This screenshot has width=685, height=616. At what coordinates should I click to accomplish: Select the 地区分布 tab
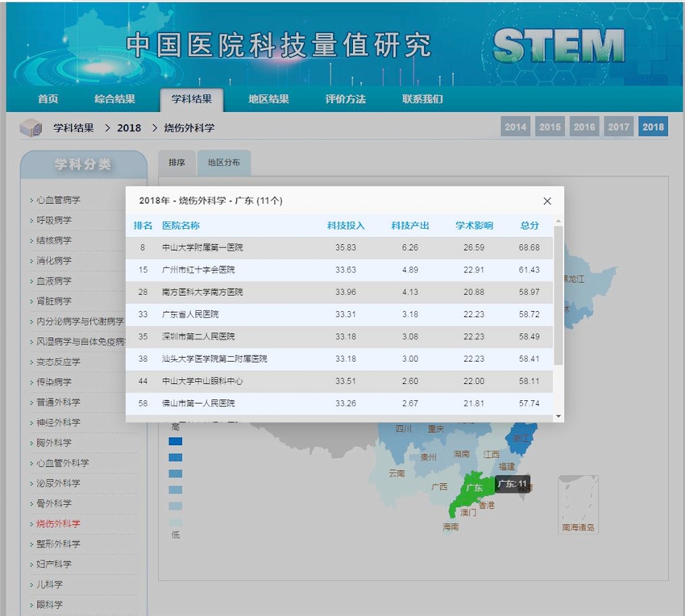(224, 163)
